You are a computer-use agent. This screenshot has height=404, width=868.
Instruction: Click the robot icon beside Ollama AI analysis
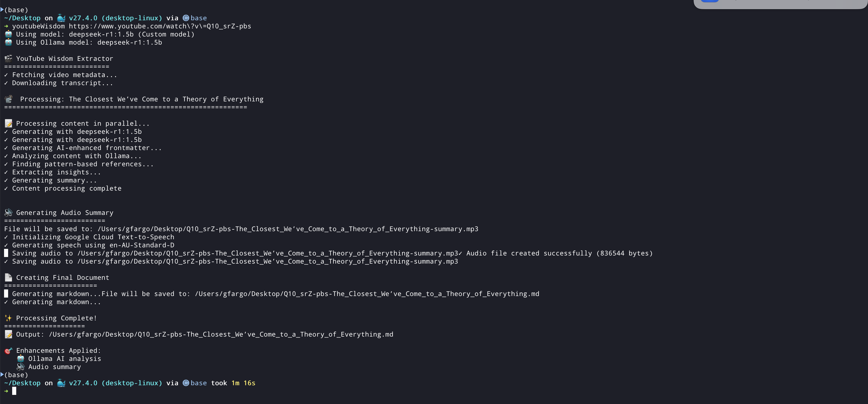tap(21, 359)
